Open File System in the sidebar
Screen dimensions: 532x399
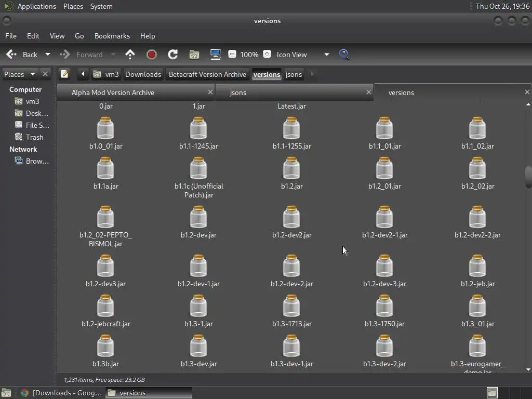32,125
